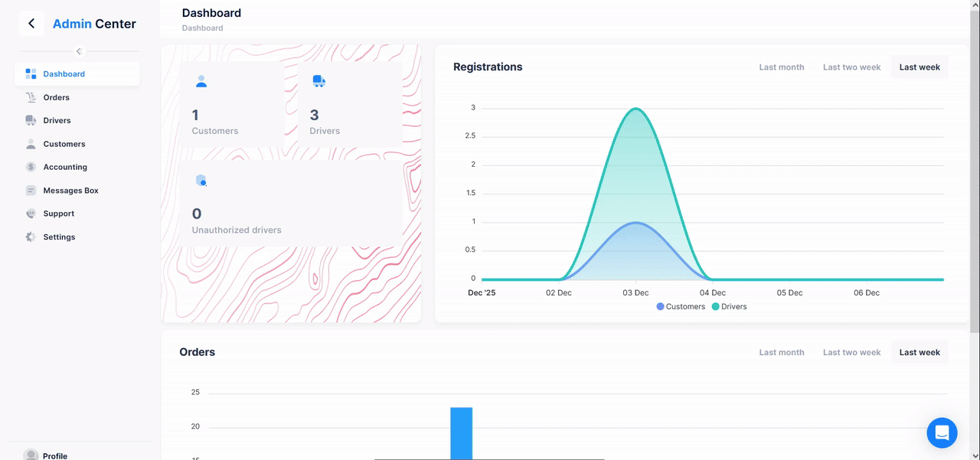Click the Messages Box icon
This screenshot has width=980, height=460.
(31, 191)
